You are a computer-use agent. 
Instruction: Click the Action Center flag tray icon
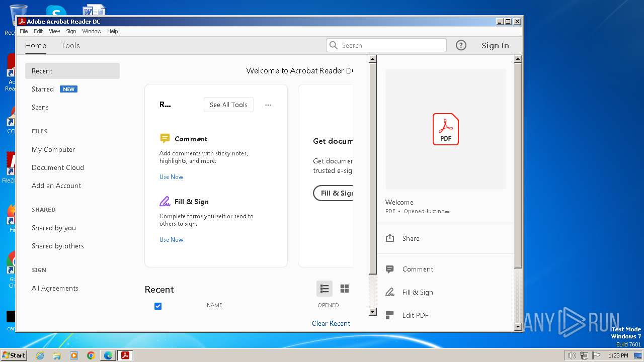[x=596, y=355]
